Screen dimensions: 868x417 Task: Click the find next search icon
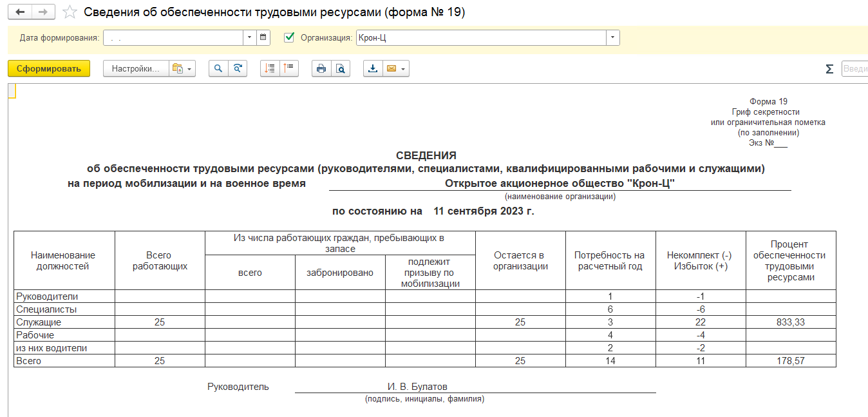pyautogui.click(x=238, y=69)
